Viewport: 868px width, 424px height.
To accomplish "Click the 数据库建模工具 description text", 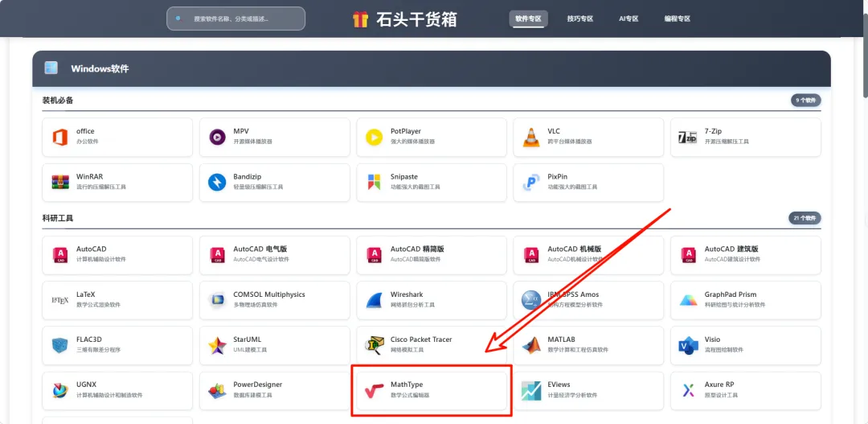I will tap(252, 395).
